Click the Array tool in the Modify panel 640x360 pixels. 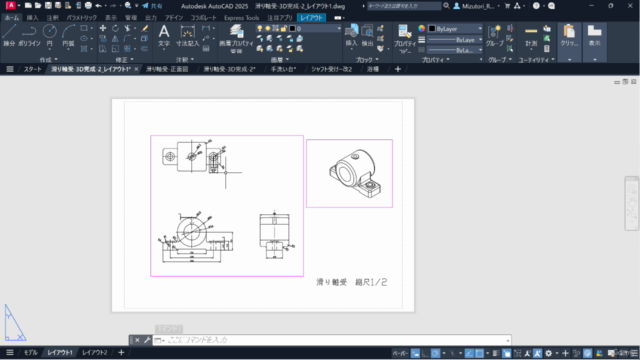[x=128, y=49]
